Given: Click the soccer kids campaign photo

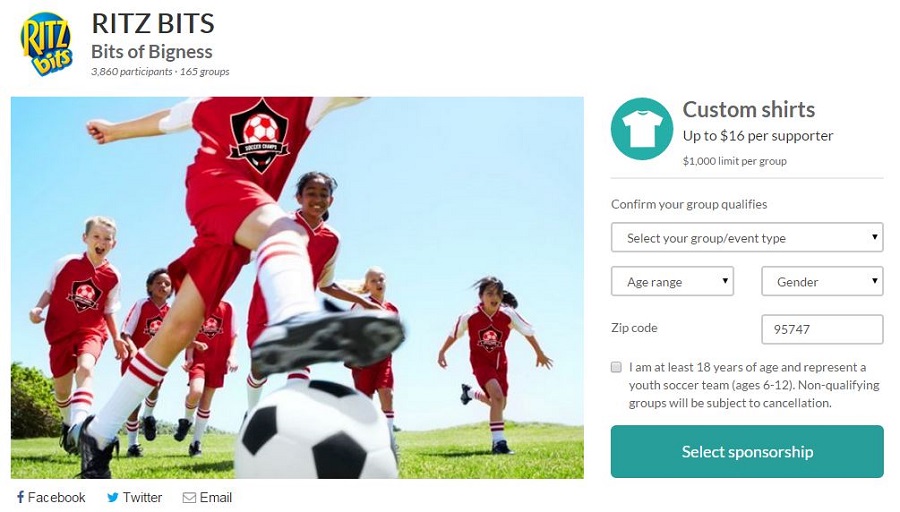Looking at the screenshot, I should click(x=297, y=288).
